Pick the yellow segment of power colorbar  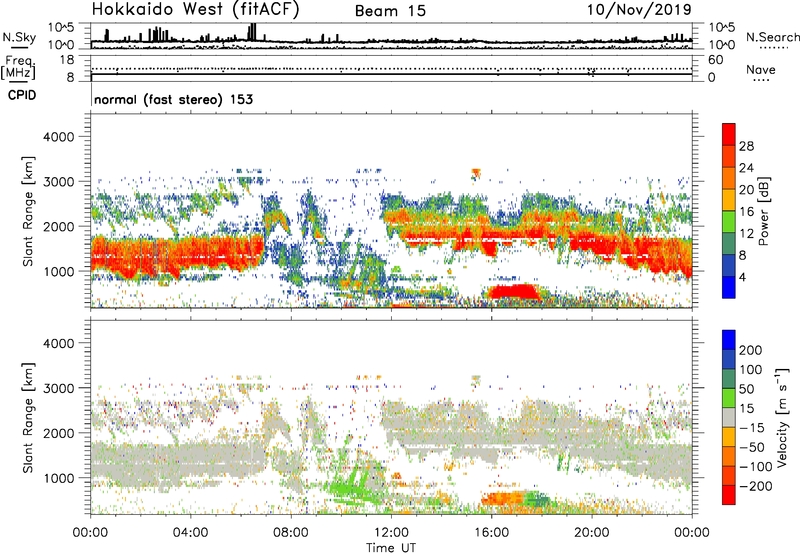(729, 200)
